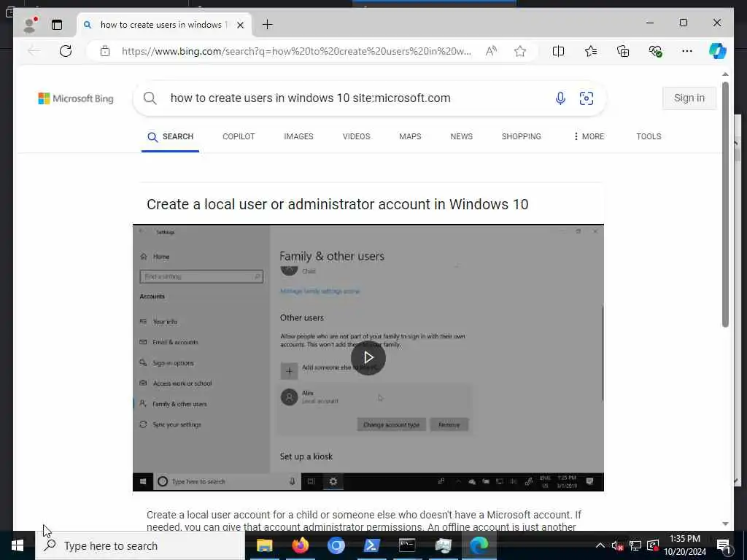Open Command Prompt from taskbar
Image resolution: width=747 pixels, height=560 pixels.
click(x=407, y=545)
